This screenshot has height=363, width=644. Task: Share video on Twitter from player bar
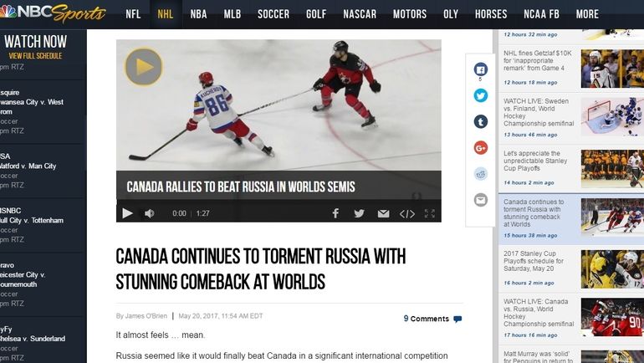(x=359, y=213)
